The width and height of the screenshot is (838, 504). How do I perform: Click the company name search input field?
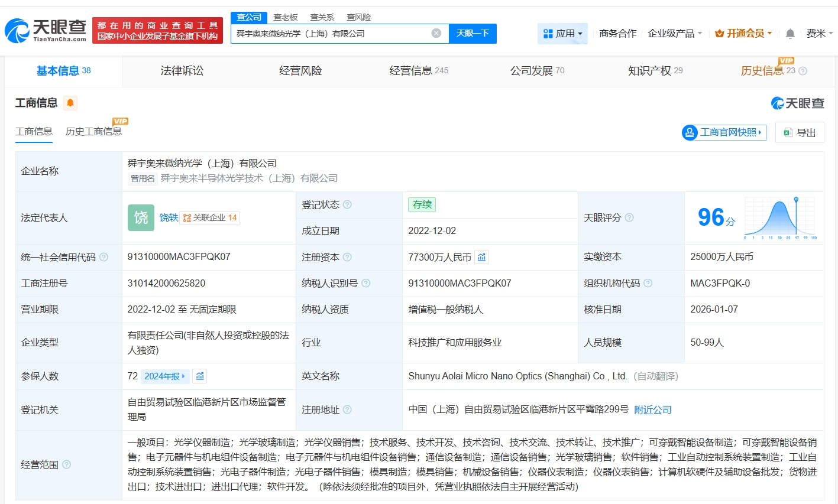pos(331,34)
